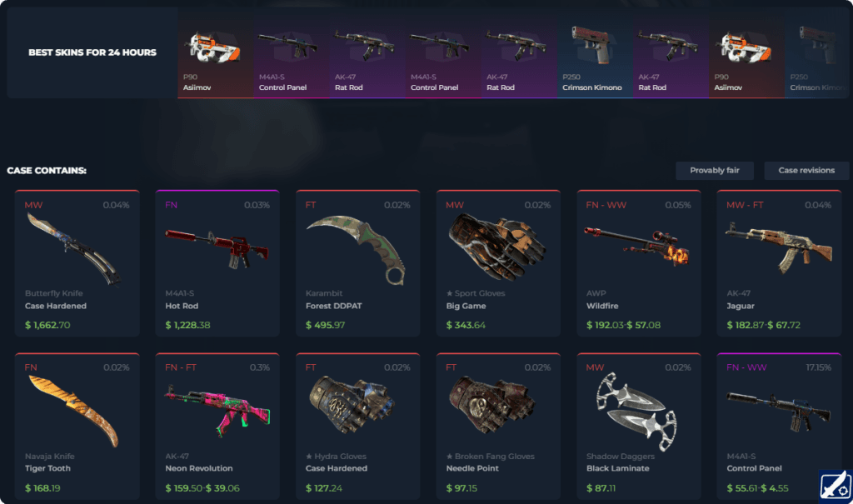
Task: Click the AWP Wildfire price range text
Action: click(623, 325)
